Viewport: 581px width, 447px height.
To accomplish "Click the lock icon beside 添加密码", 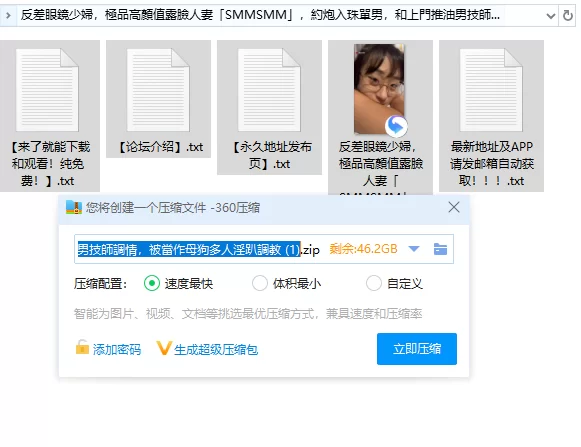I will pyautogui.click(x=82, y=348).
